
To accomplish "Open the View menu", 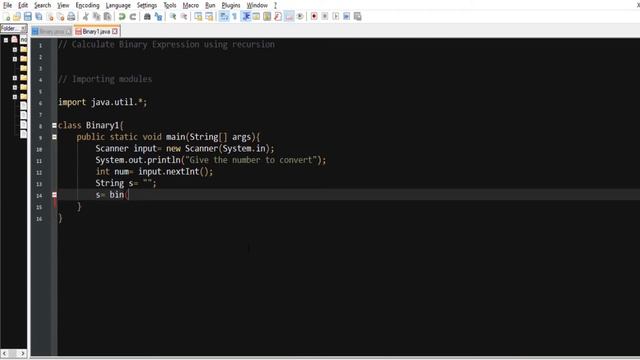I will [x=63, y=5].
